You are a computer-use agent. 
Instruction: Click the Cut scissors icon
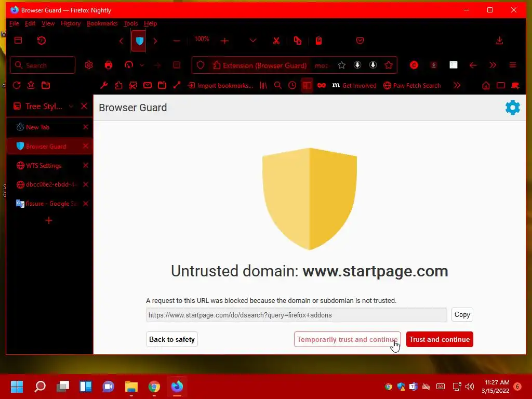276,41
